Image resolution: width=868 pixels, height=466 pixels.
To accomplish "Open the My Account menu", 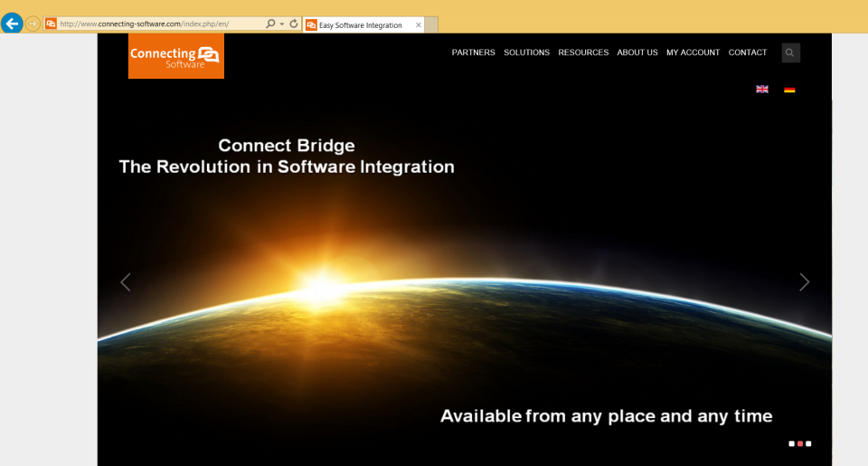I will 693,52.
